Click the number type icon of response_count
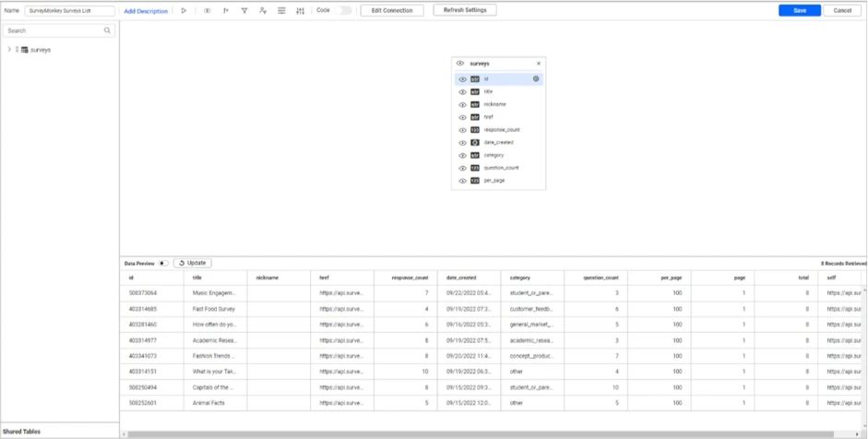The width and height of the screenshot is (868, 439). pyautogui.click(x=475, y=130)
